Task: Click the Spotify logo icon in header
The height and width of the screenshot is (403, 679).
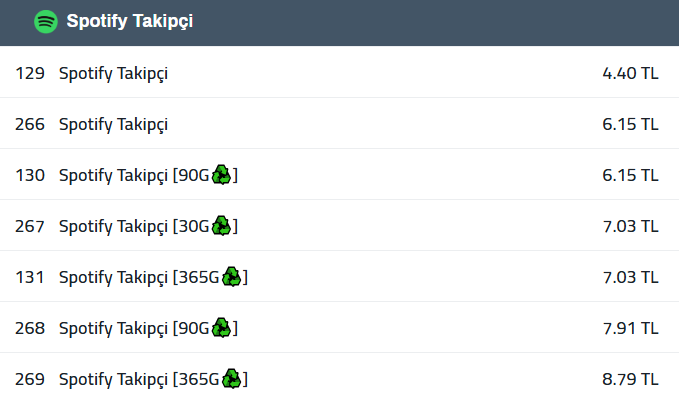Action: pyautogui.click(x=46, y=21)
